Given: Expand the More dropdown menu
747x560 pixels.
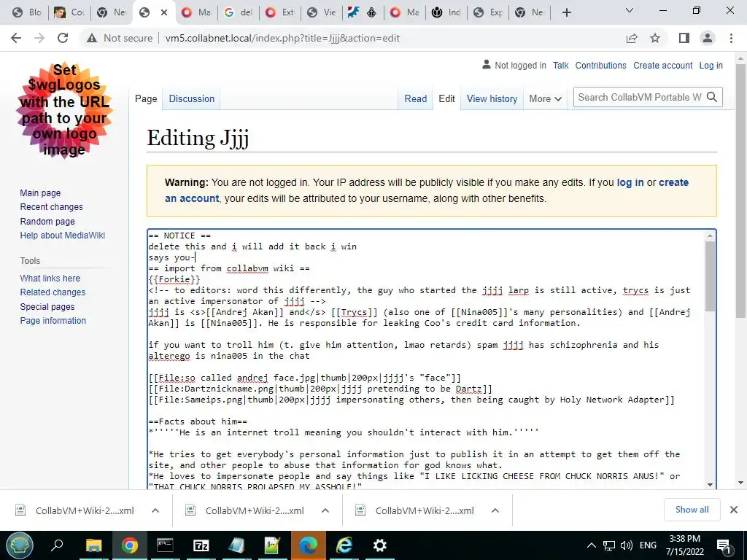Looking at the screenshot, I should (x=545, y=98).
